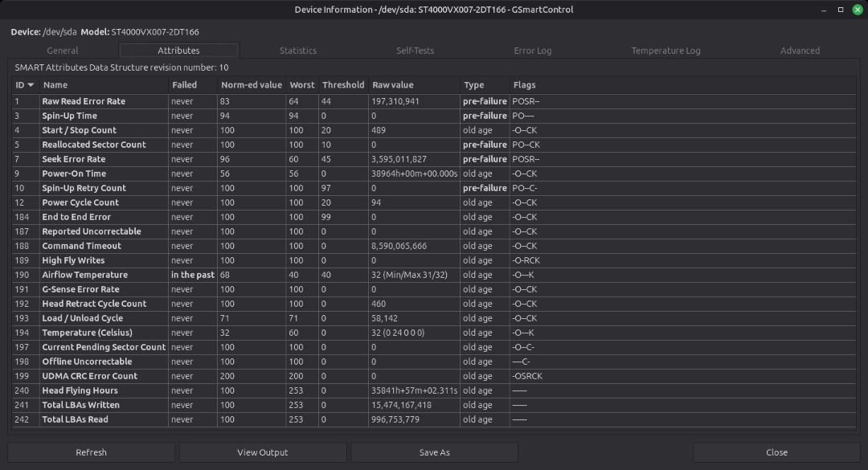Sort by the Worst column header
This screenshot has width=868, height=470.
click(x=302, y=84)
